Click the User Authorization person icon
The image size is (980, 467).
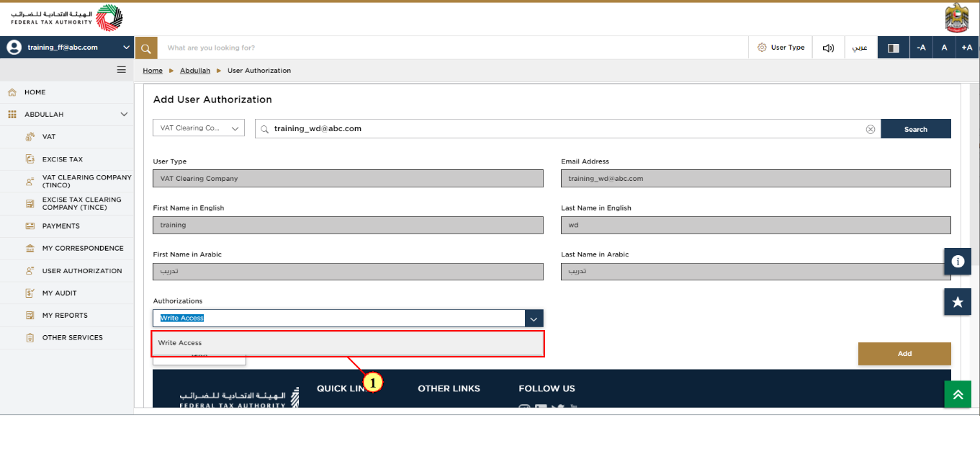[x=30, y=271]
